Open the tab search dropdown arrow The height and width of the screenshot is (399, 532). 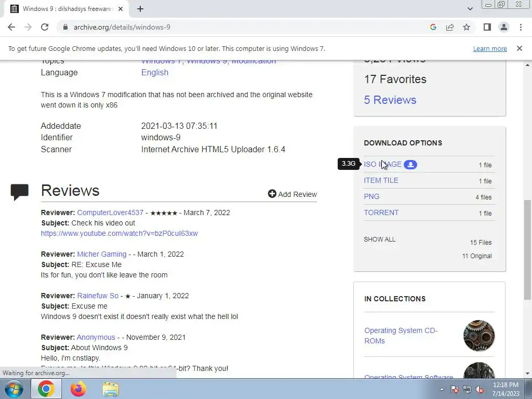click(470, 9)
